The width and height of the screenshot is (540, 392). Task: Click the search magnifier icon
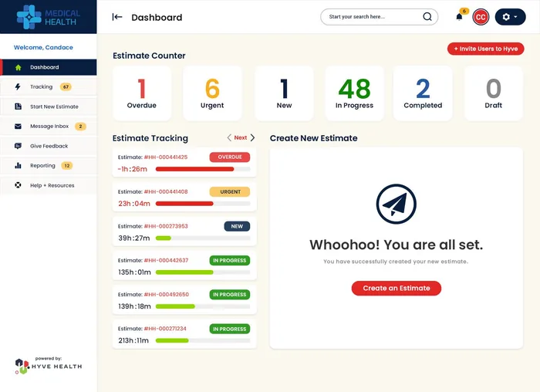[427, 16]
